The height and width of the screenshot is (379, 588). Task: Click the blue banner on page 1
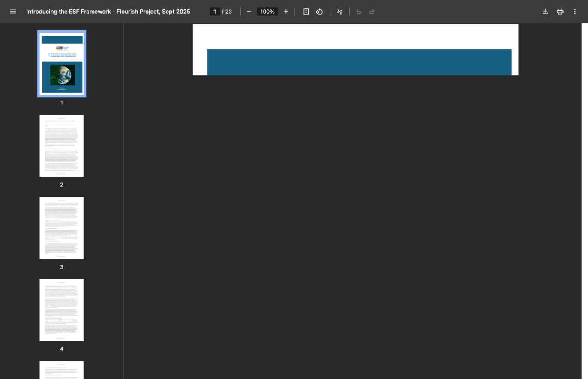359,62
